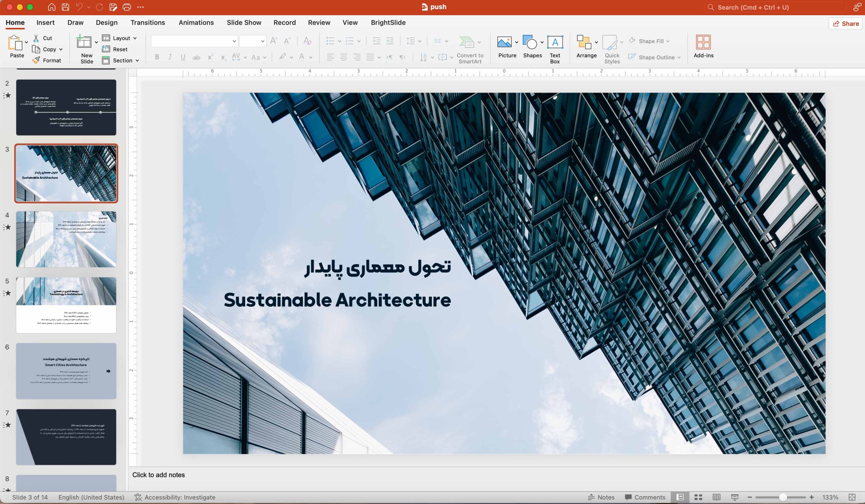865x504 pixels.
Task: Save the presentation with the disk icon
Action: tap(65, 7)
